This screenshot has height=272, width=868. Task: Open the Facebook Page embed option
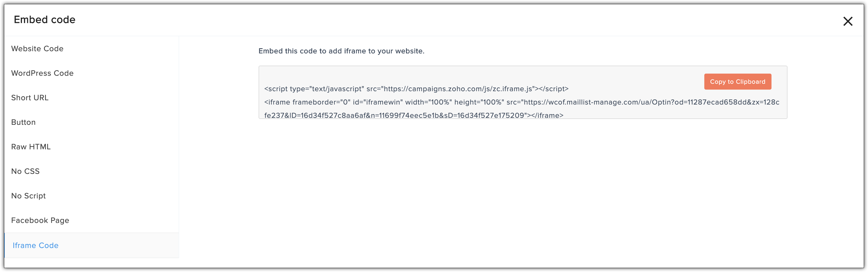pyautogui.click(x=40, y=221)
